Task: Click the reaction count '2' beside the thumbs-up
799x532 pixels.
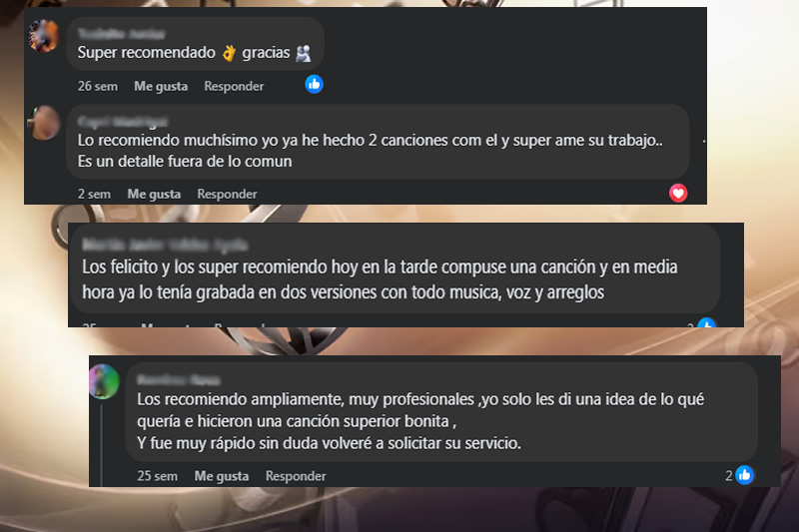Action: [729, 476]
